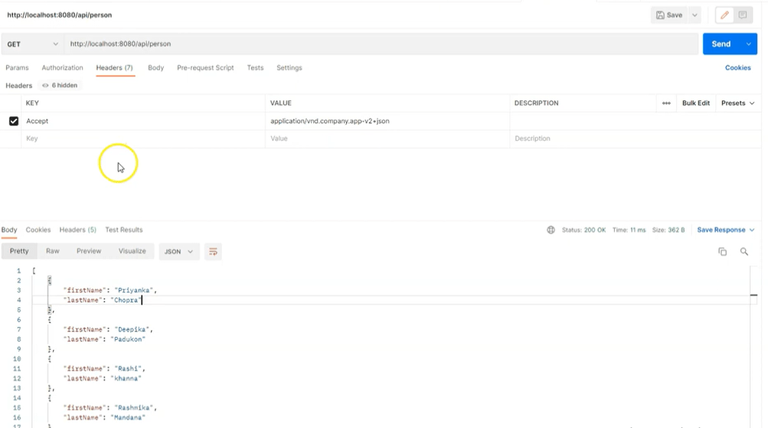Click the Status: 200 OK text
Image resolution: width=768 pixels, height=428 pixels.
click(583, 230)
